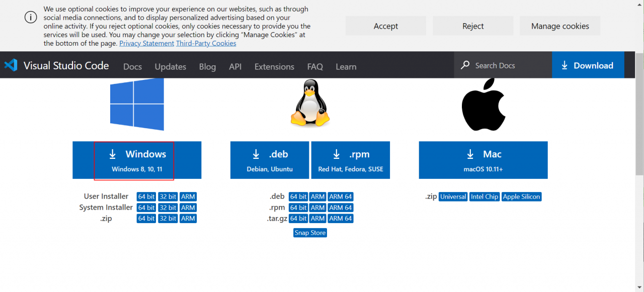Reject optional cookies

coord(473,26)
